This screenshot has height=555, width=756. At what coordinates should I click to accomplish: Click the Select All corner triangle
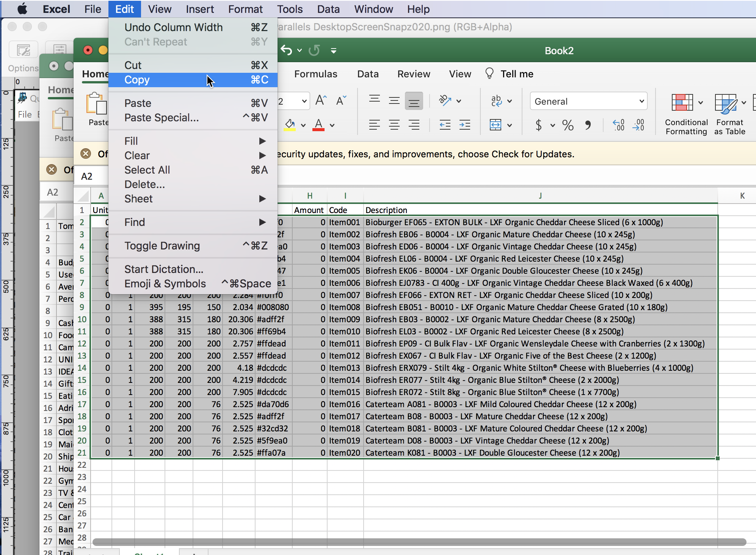tap(83, 196)
